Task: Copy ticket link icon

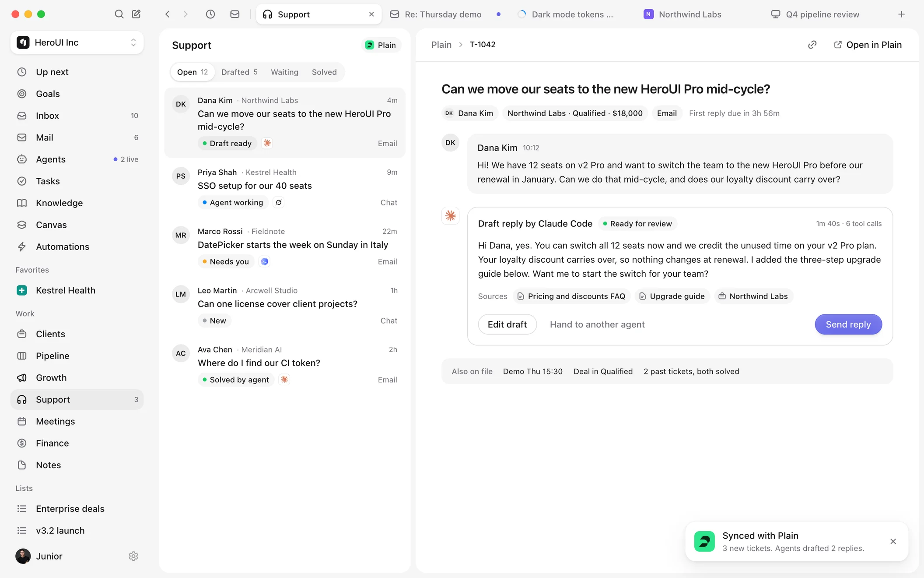Action: pyautogui.click(x=812, y=45)
